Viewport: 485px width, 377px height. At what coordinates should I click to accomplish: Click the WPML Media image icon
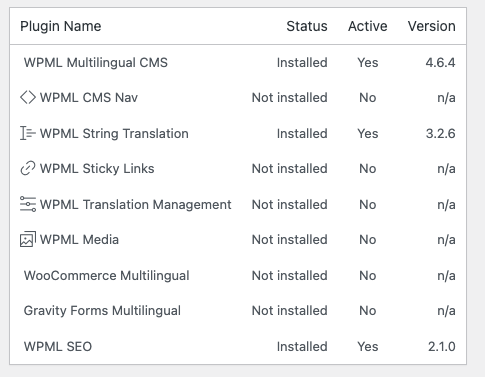[x=28, y=239]
